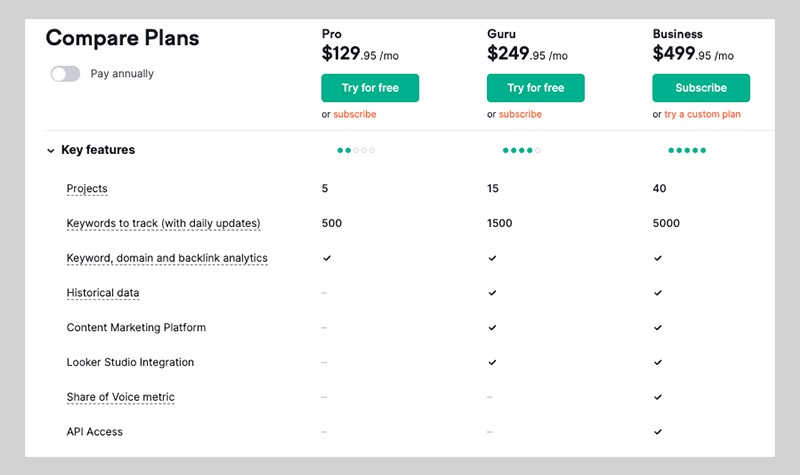Screen dimensions: 800x475
Task: Click Try for free under Pro
Action: click(370, 88)
